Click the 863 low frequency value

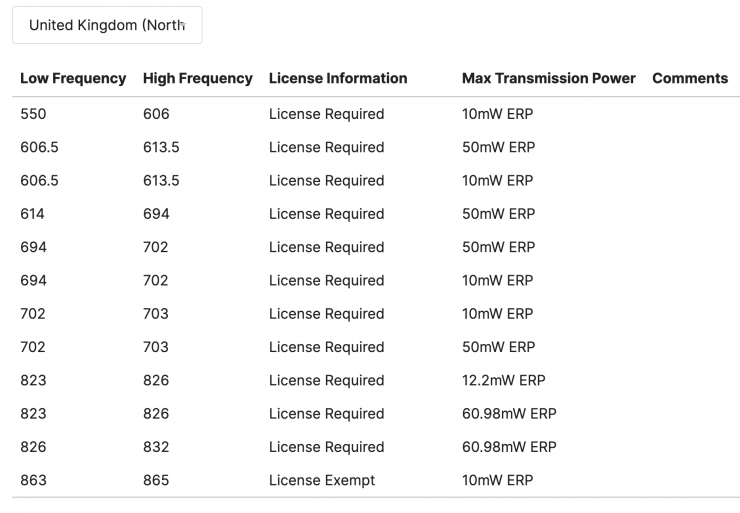click(33, 480)
